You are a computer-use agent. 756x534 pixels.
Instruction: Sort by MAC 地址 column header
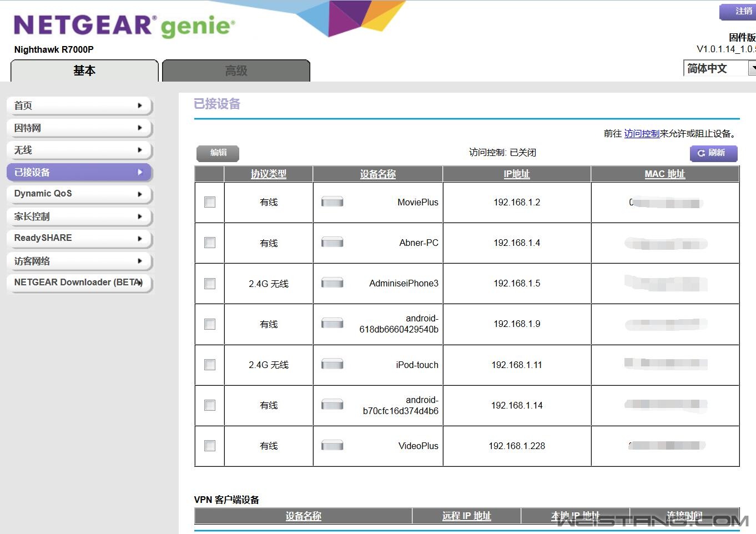pos(665,174)
